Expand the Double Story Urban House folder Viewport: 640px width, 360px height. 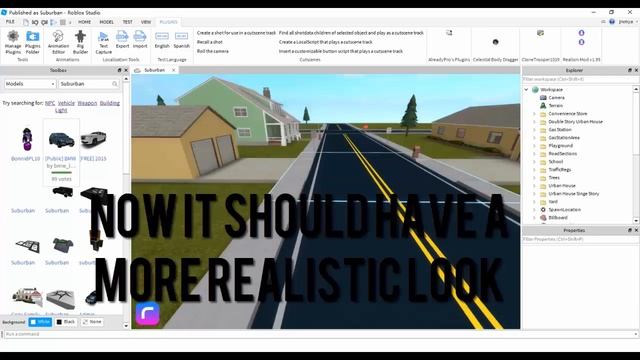[x=534, y=122]
